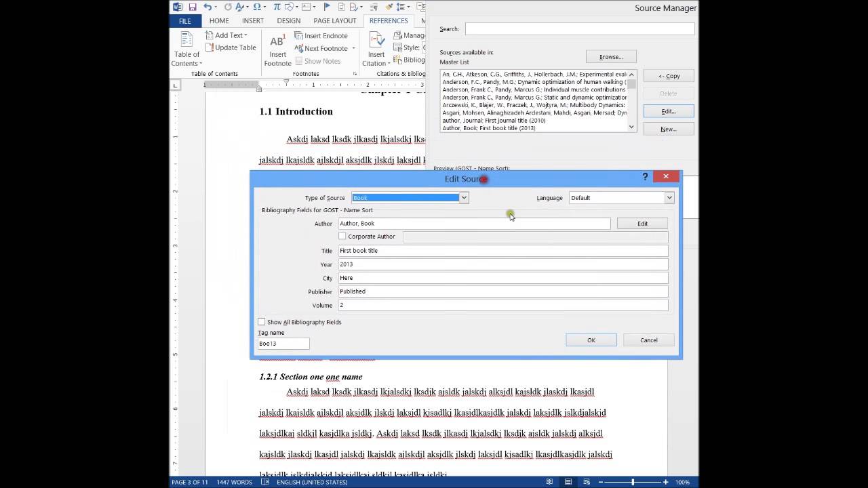Click the Update Table icon
This screenshot has height=488, width=868.
coord(210,48)
